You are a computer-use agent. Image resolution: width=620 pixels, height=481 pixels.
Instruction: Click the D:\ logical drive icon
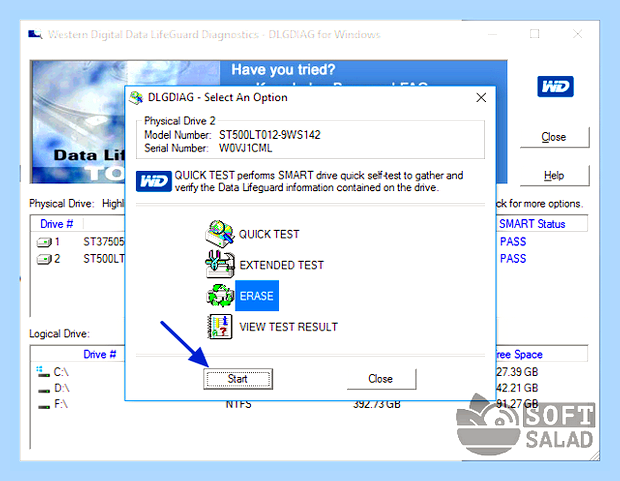43,390
